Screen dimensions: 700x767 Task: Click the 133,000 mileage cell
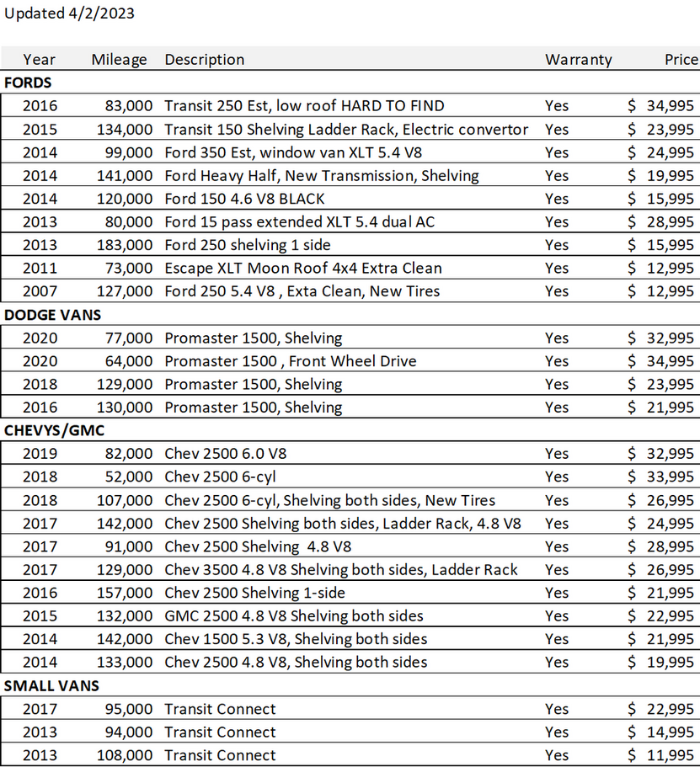125,663
